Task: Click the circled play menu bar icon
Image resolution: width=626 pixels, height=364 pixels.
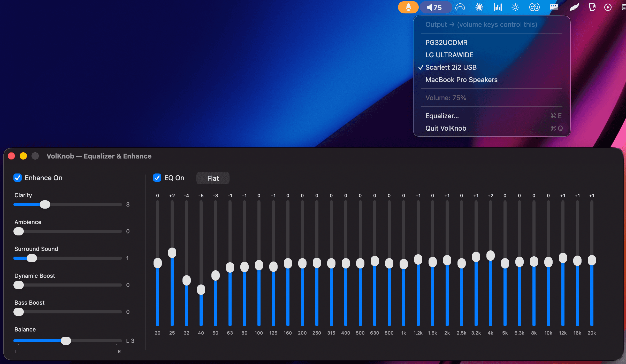Action: click(608, 7)
